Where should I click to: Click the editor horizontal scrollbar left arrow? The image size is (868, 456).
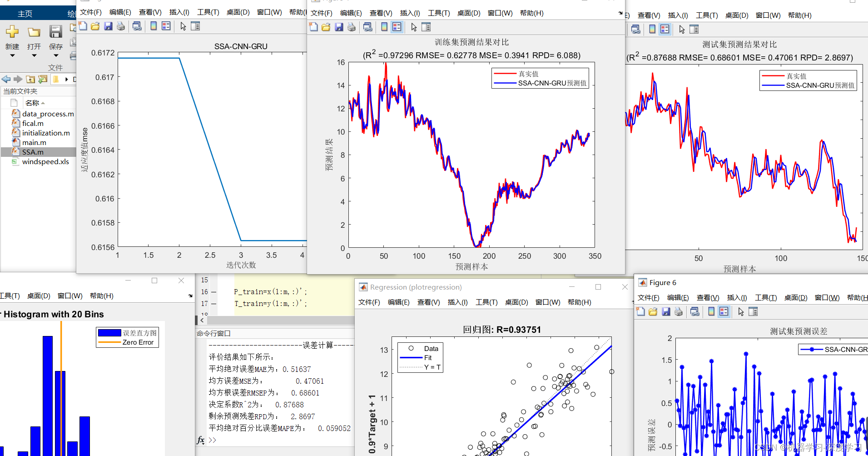pyautogui.click(x=202, y=321)
